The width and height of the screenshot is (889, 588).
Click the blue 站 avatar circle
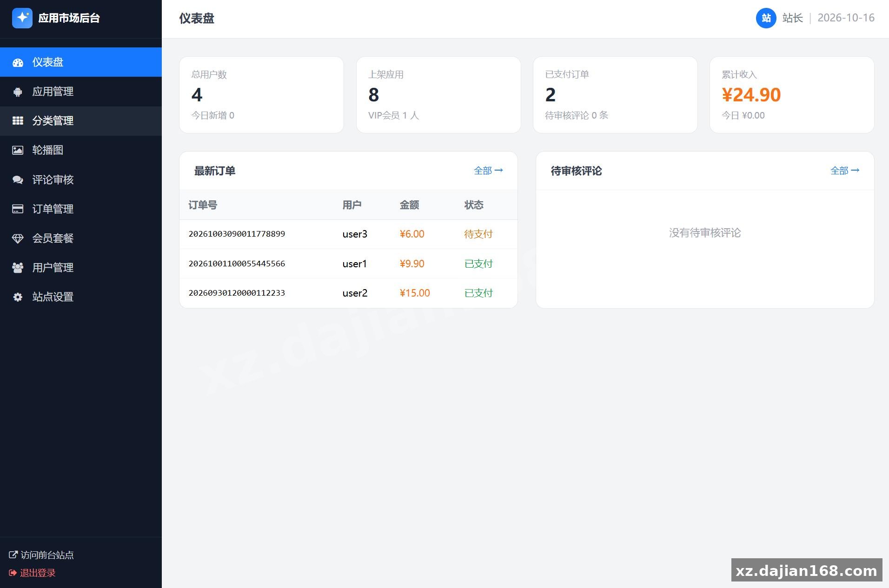pyautogui.click(x=766, y=18)
